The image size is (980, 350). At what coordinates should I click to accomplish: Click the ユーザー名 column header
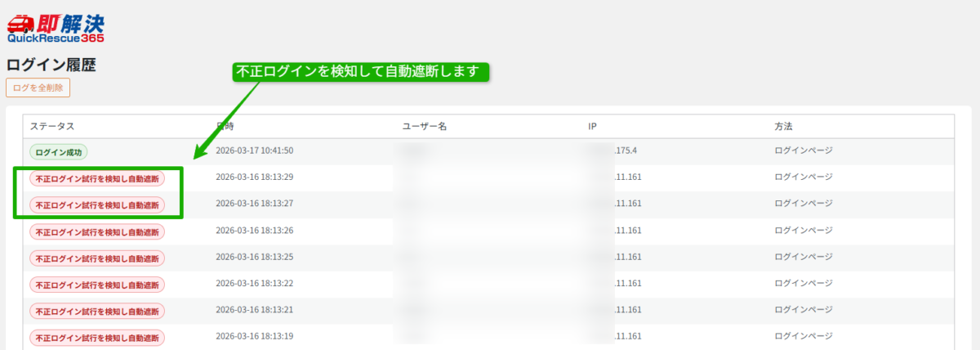[x=424, y=127]
